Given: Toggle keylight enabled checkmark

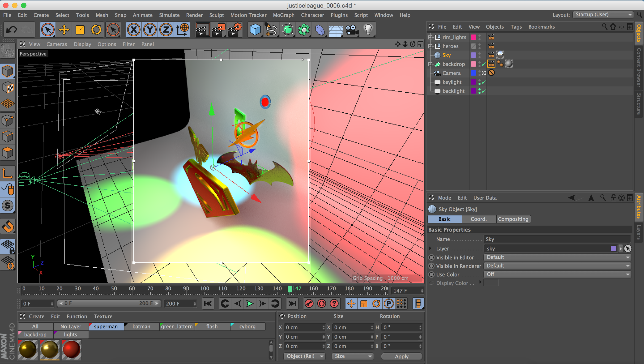Looking at the screenshot, I should 484,82.
